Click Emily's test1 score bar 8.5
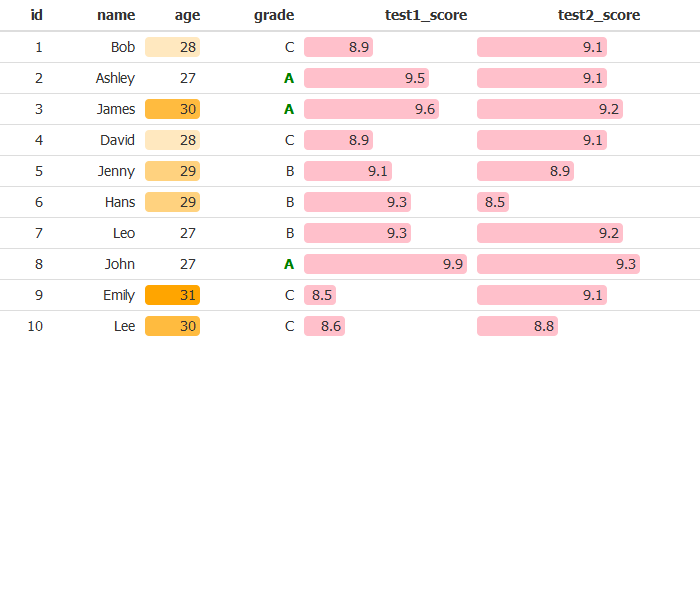700x600 pixels. click(320, 295)
